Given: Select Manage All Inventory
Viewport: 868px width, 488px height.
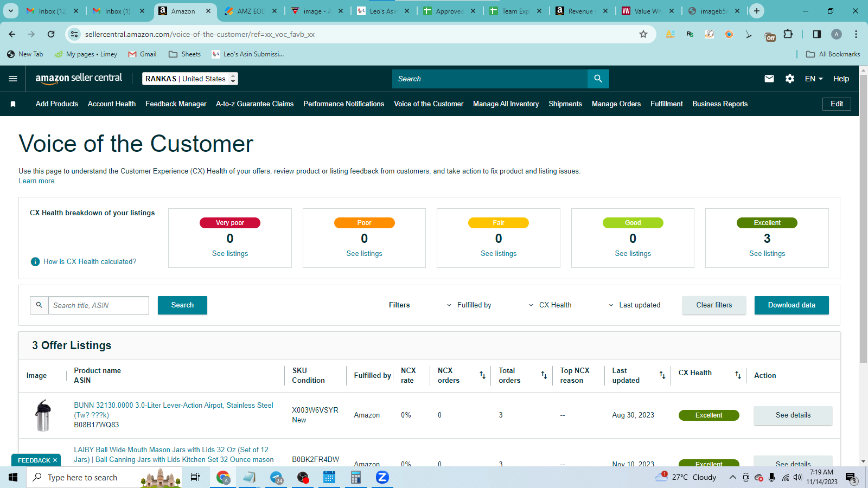Looking at the screenshot, I should 506,104.
